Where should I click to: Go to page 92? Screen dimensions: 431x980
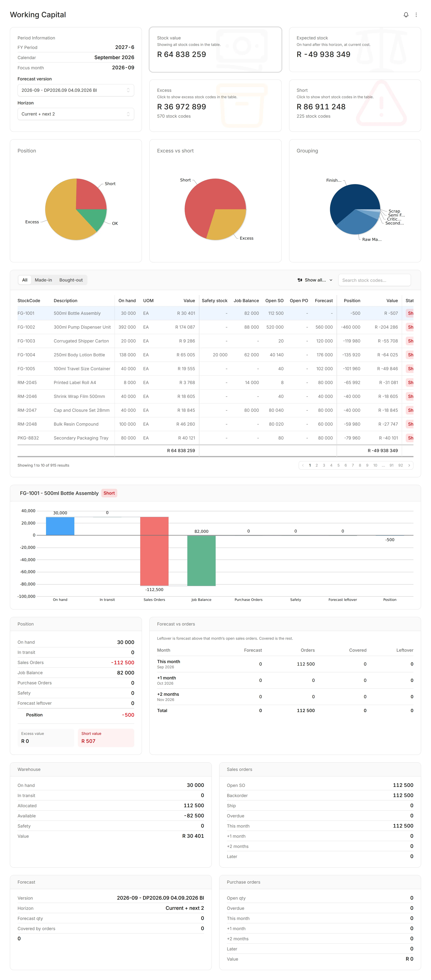click(x=401, y=465)
